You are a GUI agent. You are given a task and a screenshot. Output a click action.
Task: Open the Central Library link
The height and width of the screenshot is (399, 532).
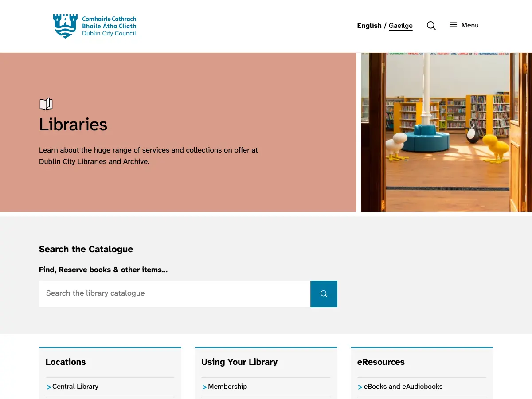pos(75,387)
